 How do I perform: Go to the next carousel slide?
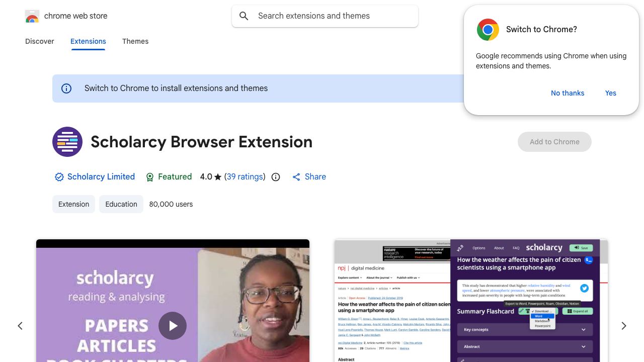(x=624, y=326)
